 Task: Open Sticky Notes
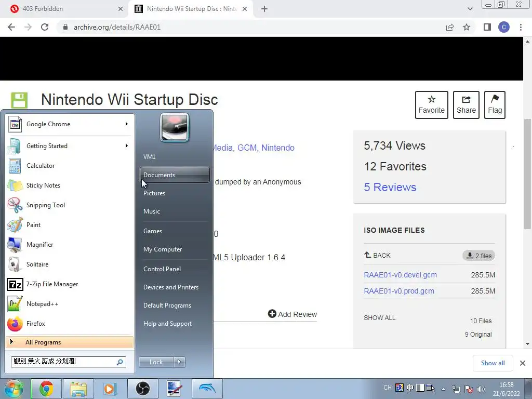tap(70, 185)
